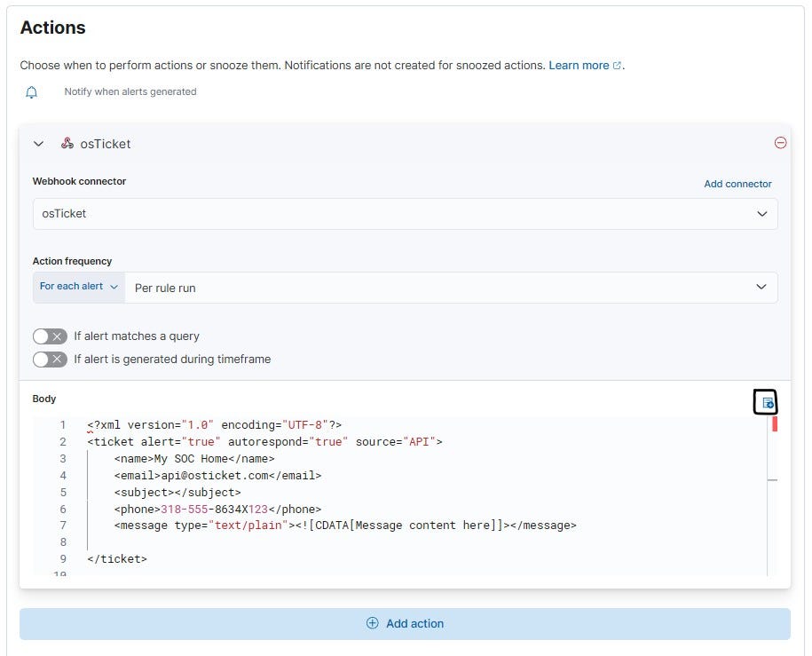This screenshot has width=812, height=656.
Task: Click the closing </ticket> line
Action: pos(117,559)
